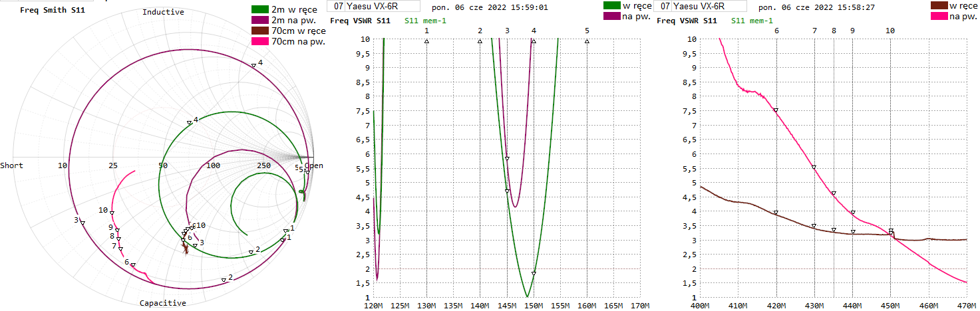
Task: Click the 'Open' label on the Smith chart
Action: coord(314,165)
